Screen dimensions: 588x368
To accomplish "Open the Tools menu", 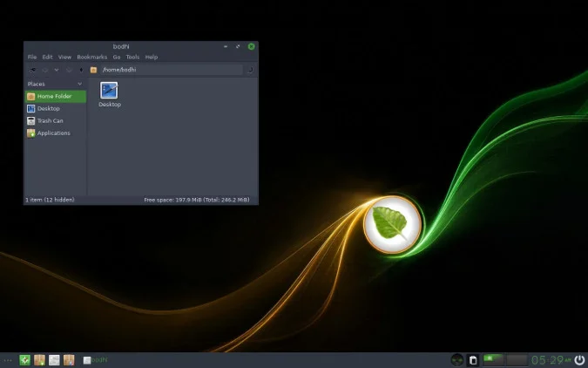I will coord(133,57).
